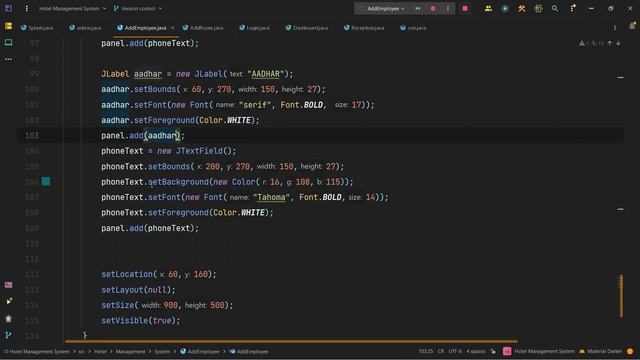640x360 pixels.
Task: Switch to the Dashboard.java tab
Action: click(x=307, y=28)
